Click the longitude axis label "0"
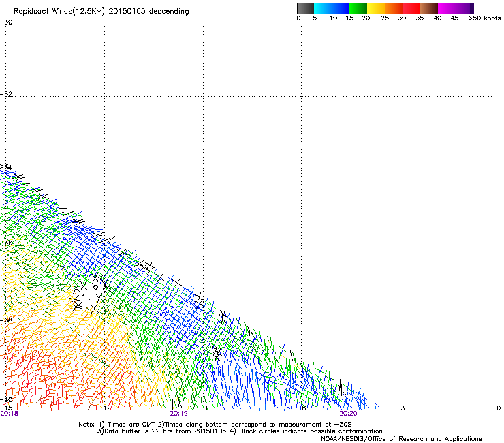Viewport: 504px width, 443px height. 499,408
